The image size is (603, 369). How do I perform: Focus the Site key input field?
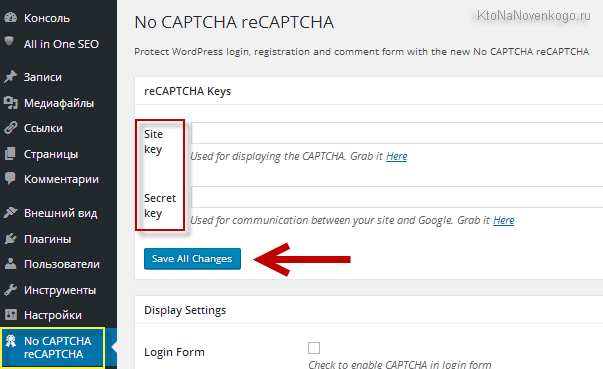pyautogui.click(x=397, y=133)
